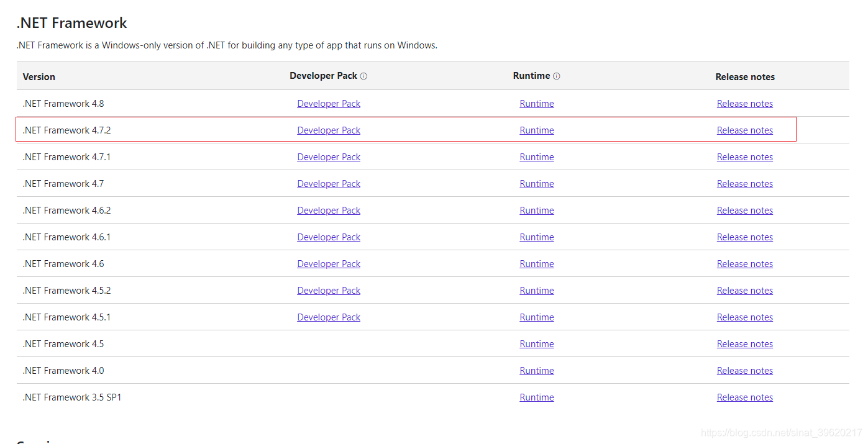View Release notes for .NET Framework 4.5.2

tap(745, 291)
